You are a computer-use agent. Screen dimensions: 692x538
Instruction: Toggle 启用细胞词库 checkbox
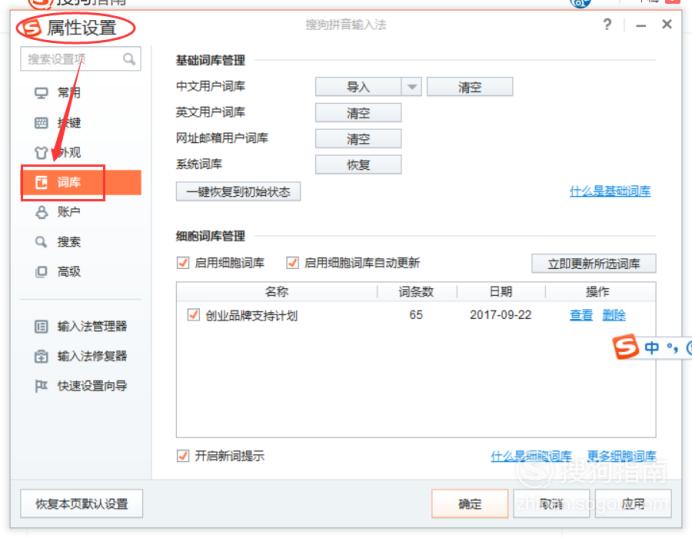(x=183, y=263)
